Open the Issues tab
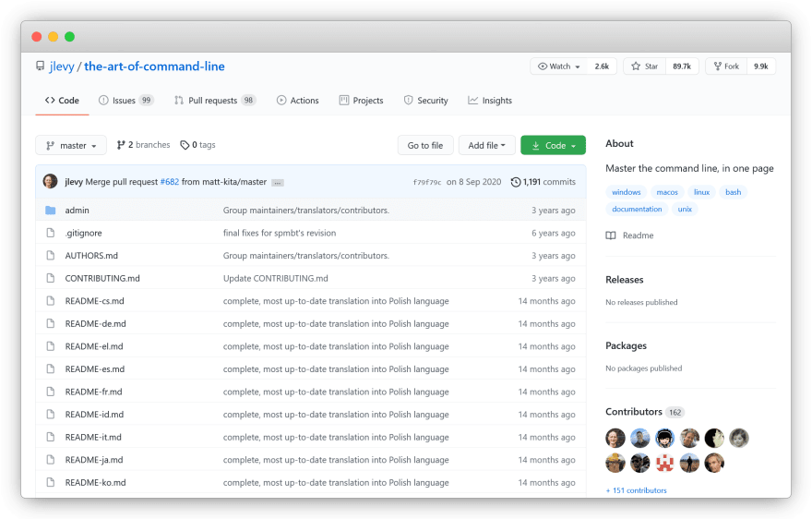Screen dimensions: 812x519 point(125,101)
